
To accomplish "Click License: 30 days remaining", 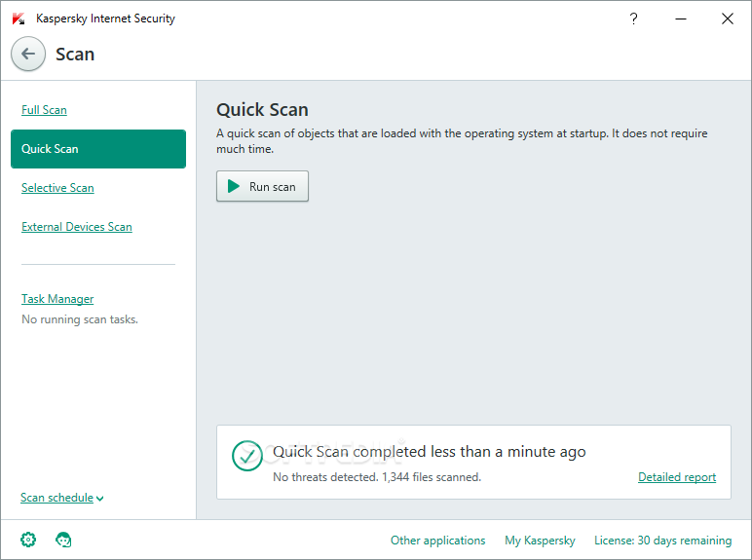I will (662, 541).
